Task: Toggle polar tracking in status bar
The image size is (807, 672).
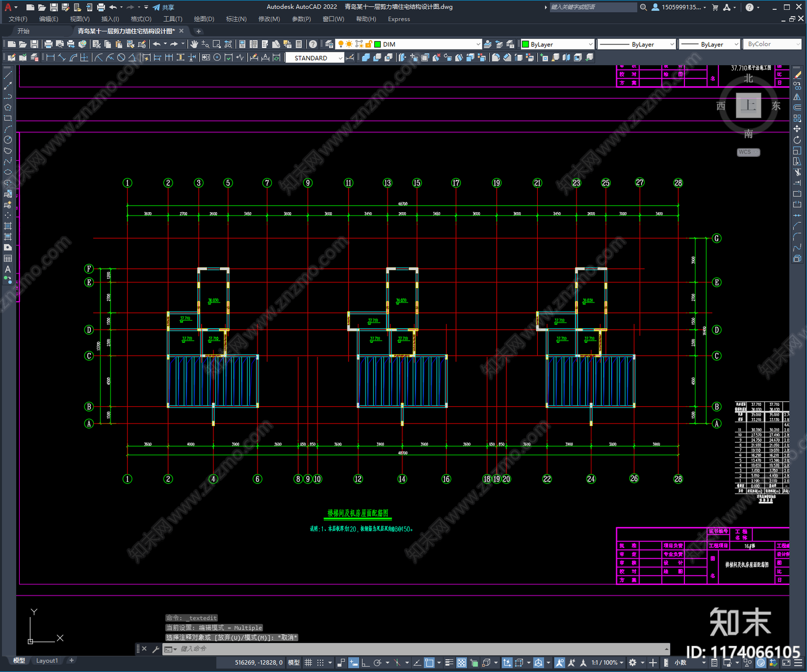Action: [377, 662]
